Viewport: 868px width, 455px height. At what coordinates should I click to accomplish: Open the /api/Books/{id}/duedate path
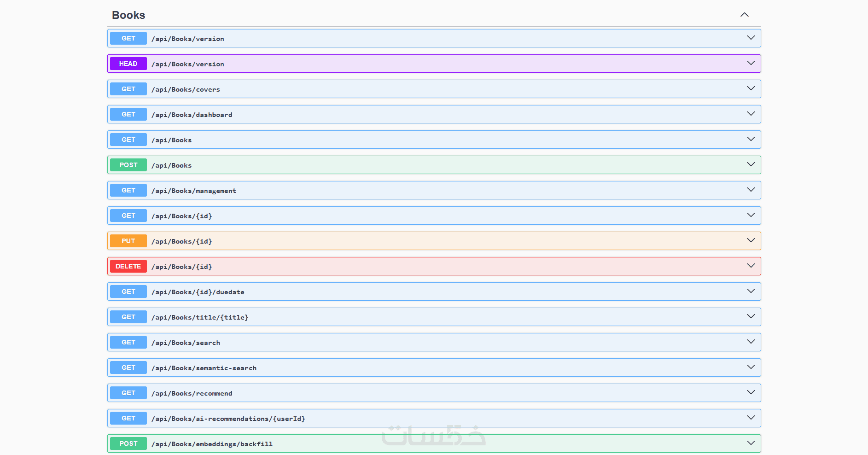(198, 292)
